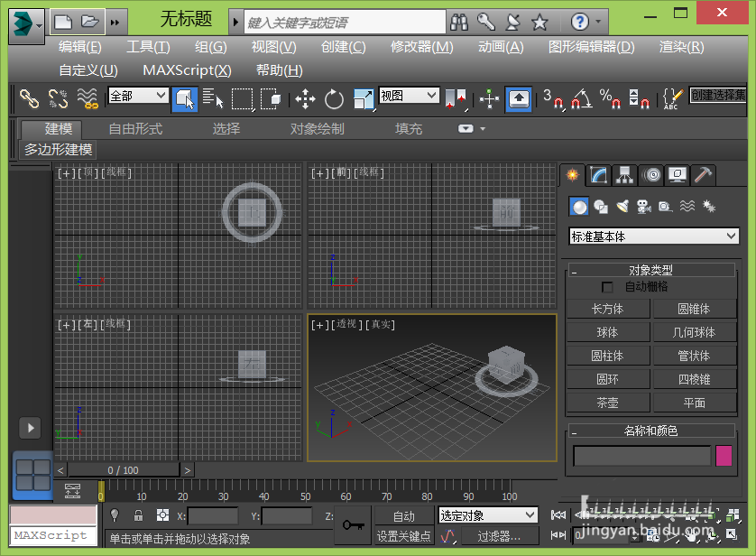
Task: Switch to the 自由形式 ribbon tab
Action: pos(135,129)
